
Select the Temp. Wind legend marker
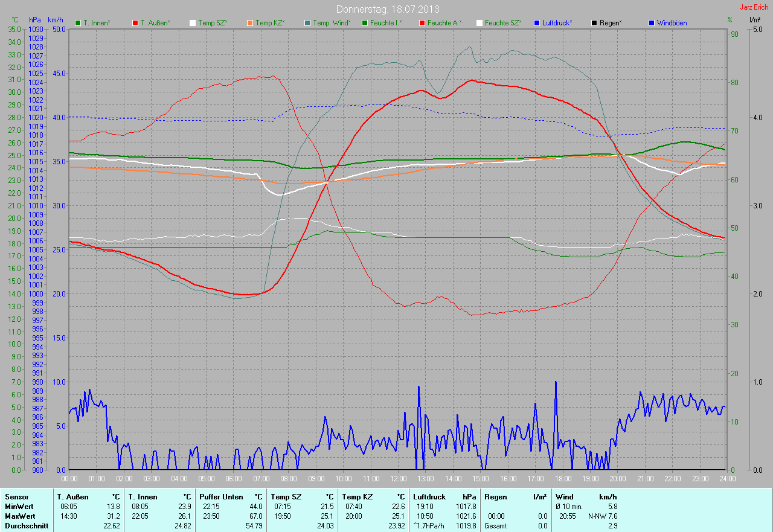[x=307, y=23]
